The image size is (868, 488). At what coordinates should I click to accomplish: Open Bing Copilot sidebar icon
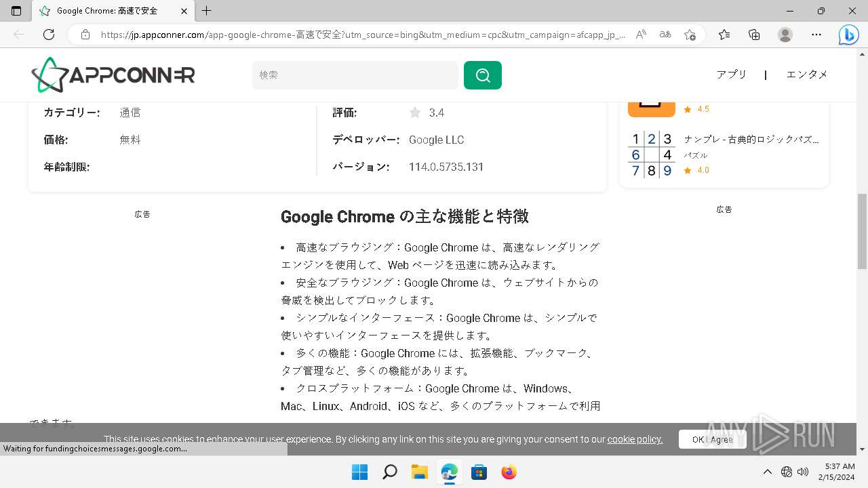click(x=848, y=35)
